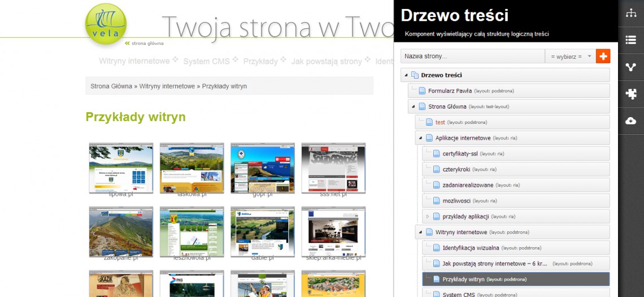Click the page icon of mozliwosci
The height and width of the screenshot is (297, 644).
click(436, 201)
